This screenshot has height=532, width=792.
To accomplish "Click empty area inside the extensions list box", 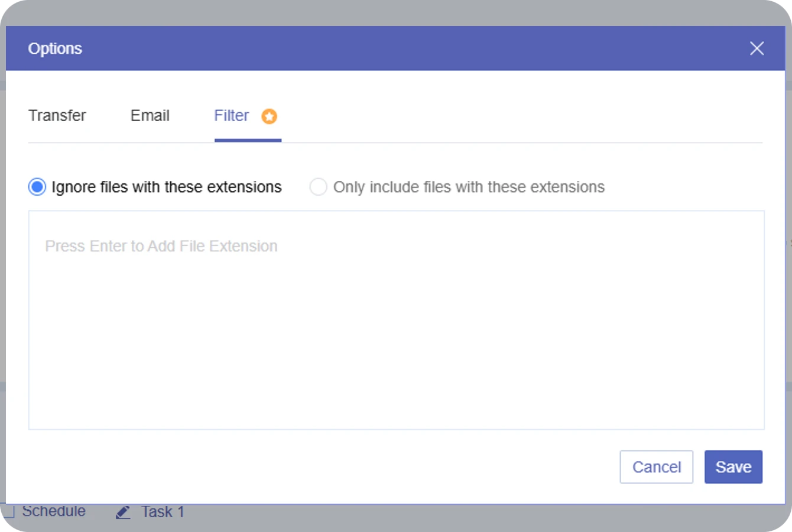I will click(x=397, y=349).
